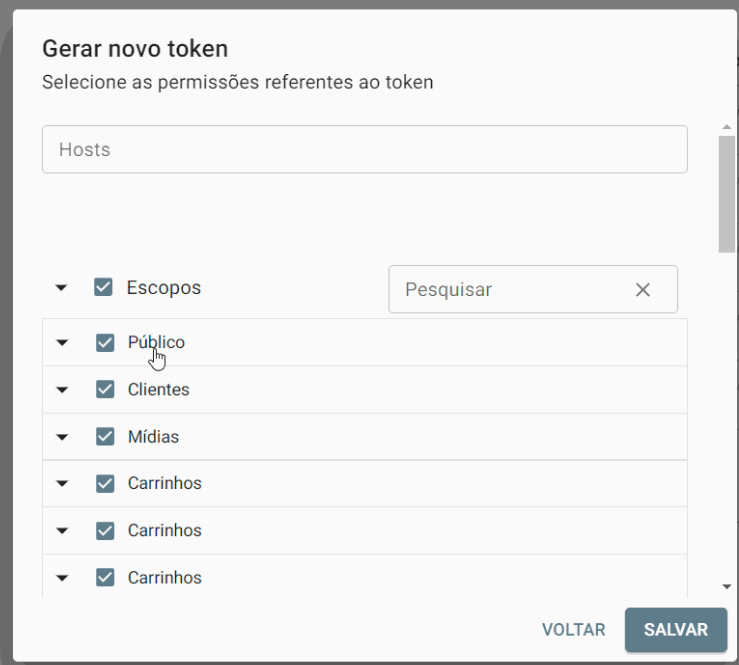Viewport: 739px width, 665px height.
Task: Clear the Pesquisar search field with X
Action: pyautogui.click(x=643, y=290)
